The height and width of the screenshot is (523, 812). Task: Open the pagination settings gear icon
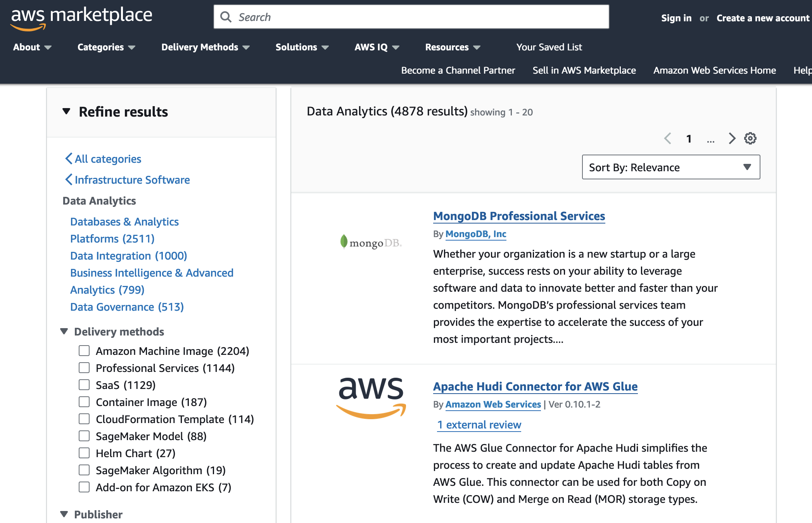[750, 138]
